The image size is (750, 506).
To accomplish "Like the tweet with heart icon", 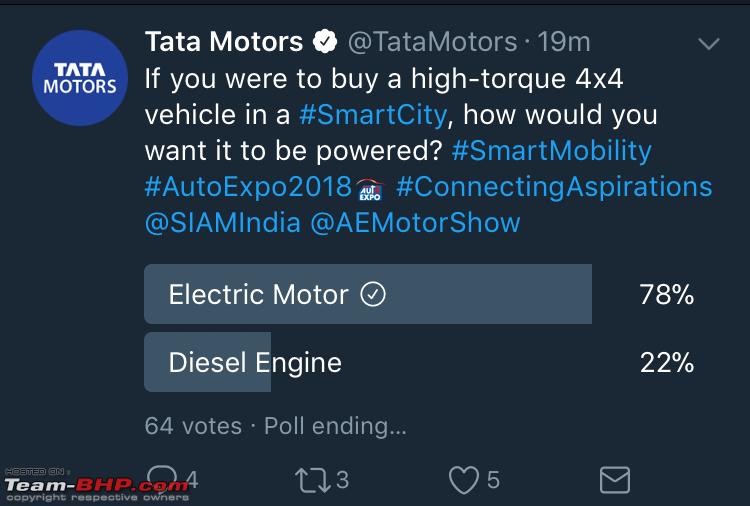I will 463,480.
